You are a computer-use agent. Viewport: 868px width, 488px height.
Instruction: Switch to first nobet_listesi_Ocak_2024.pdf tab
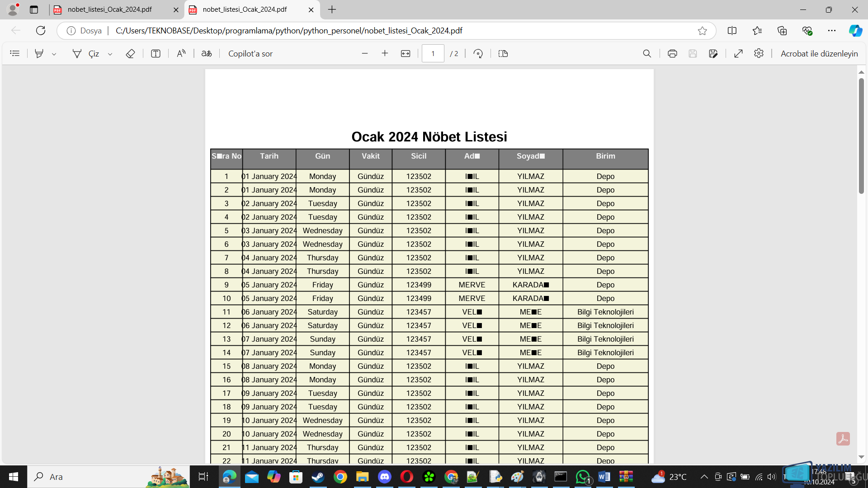[110, 9]
